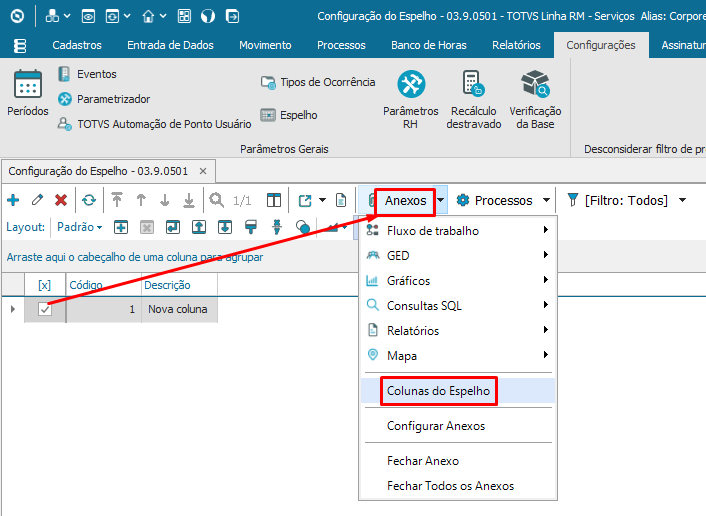Switch to the Relatórios ribbon tab
Image resolution: width=706 pixels, height=516 pixels.
coord(516,45)
